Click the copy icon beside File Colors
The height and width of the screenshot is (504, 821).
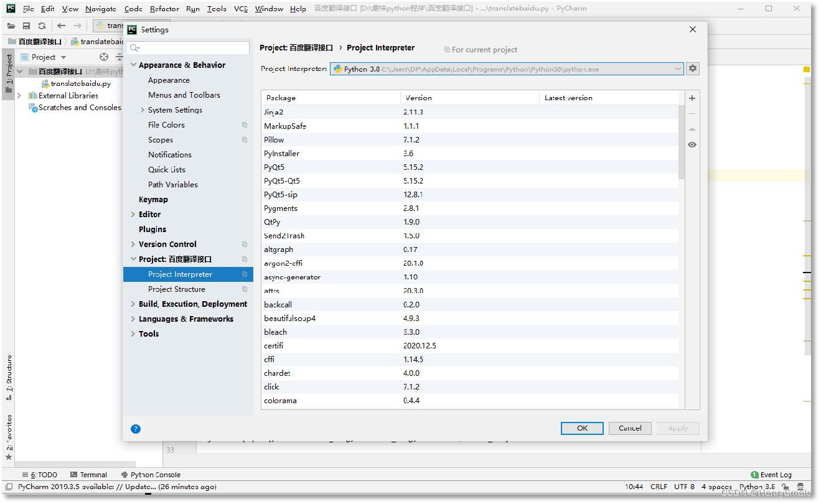pyautogui.click(x=245, y=125)
